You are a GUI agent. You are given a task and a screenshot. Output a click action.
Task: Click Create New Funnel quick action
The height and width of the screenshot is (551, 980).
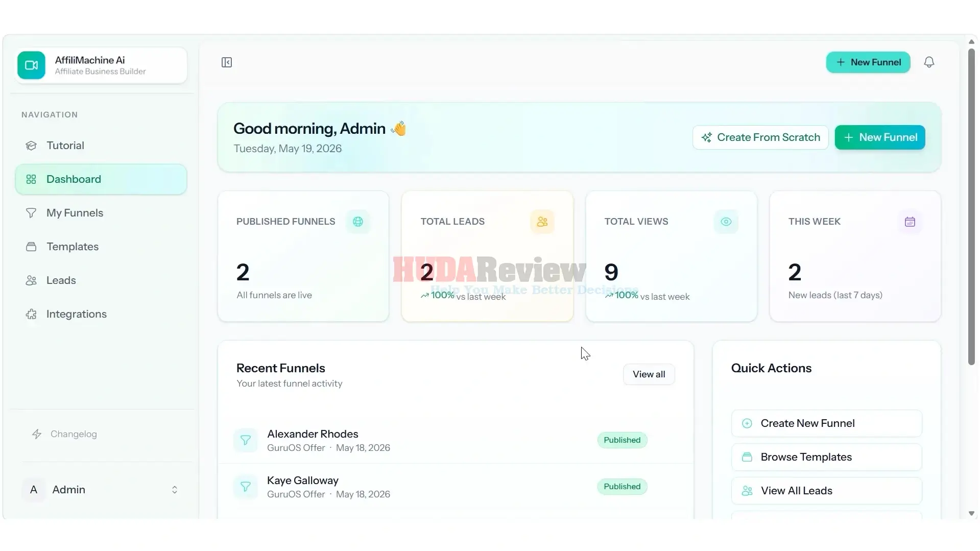coord(827,423)
